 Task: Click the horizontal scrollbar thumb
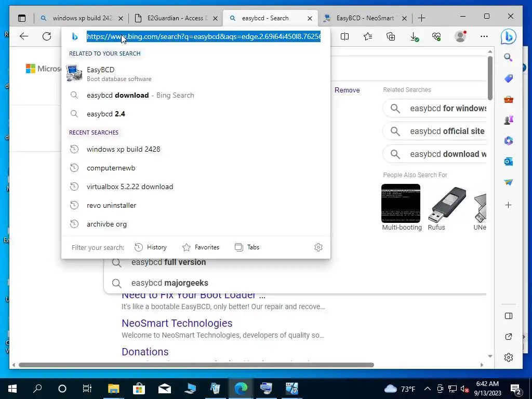(x=196, y=365)
